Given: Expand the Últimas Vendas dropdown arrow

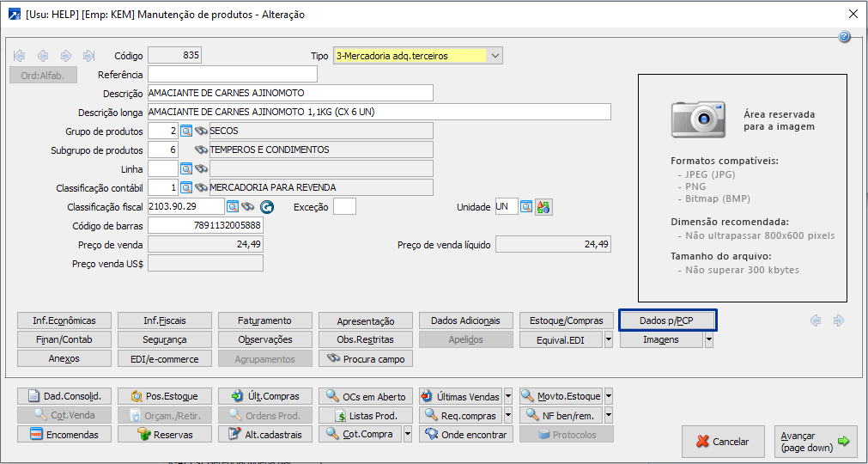Looking at the screenshot, I should coord(508,396).
